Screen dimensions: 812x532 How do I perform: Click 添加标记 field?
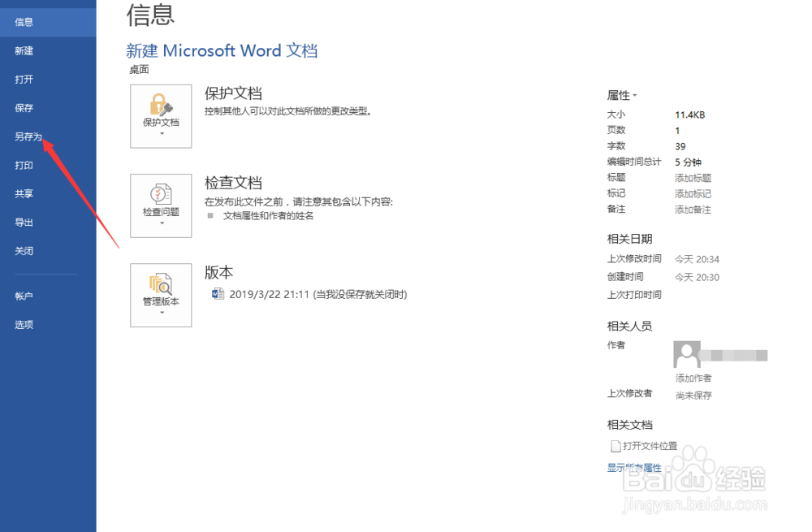pyautogui.click(x=693, y=194)
